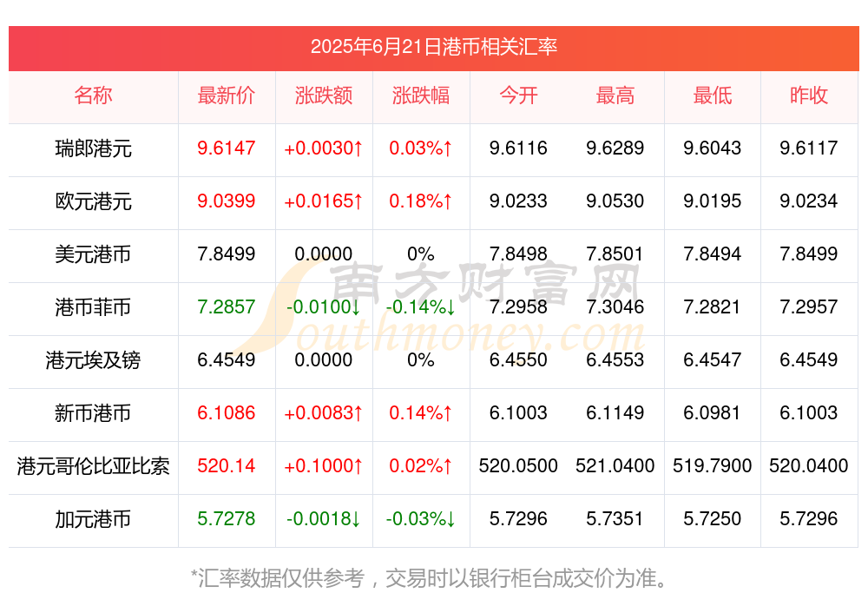Select the high value 6.1149
This screenshot has width=868, height=606.
pos(615,412)
